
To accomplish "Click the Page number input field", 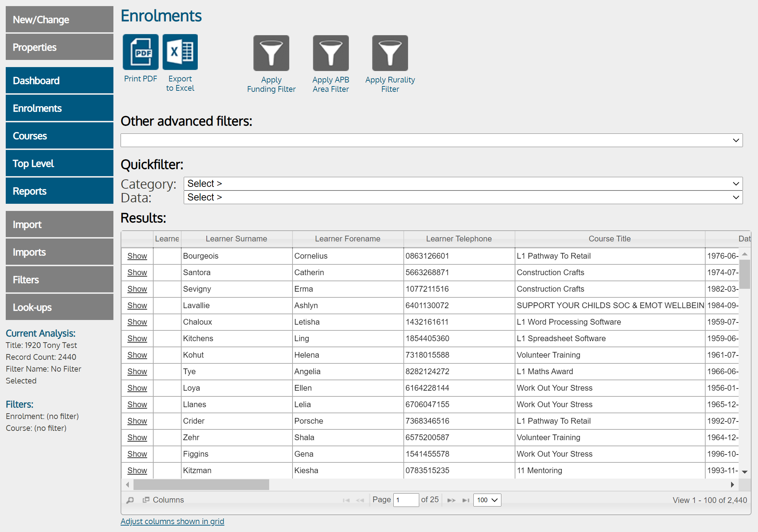I will tap(406, 500).
